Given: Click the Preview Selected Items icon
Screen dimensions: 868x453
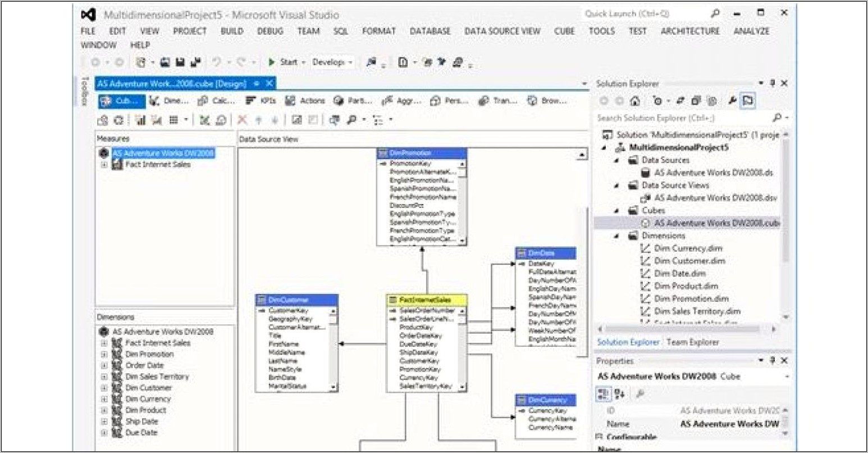Looking at the screenshot, I should point(747,101).
